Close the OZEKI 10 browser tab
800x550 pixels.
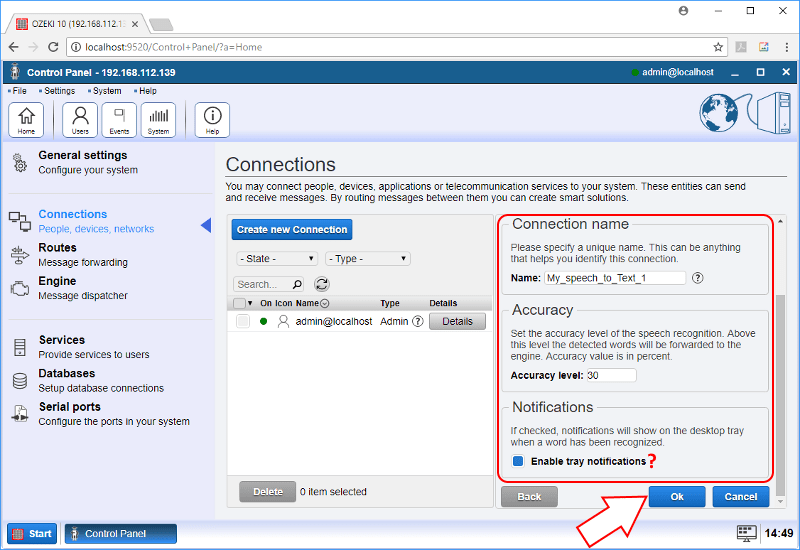click(135, 24)
